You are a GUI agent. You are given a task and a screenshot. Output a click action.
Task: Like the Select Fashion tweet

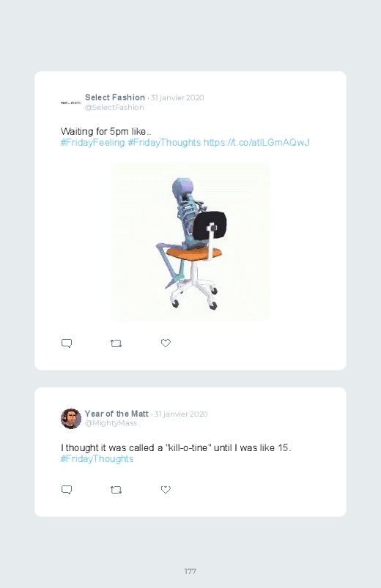166,343
